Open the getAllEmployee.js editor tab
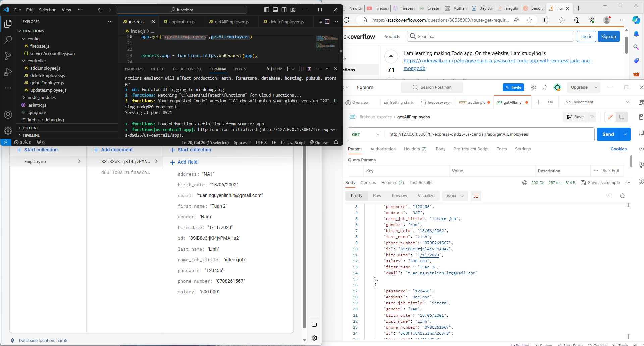Viewport: 644px width, 346px height. [x=231, y=22]
